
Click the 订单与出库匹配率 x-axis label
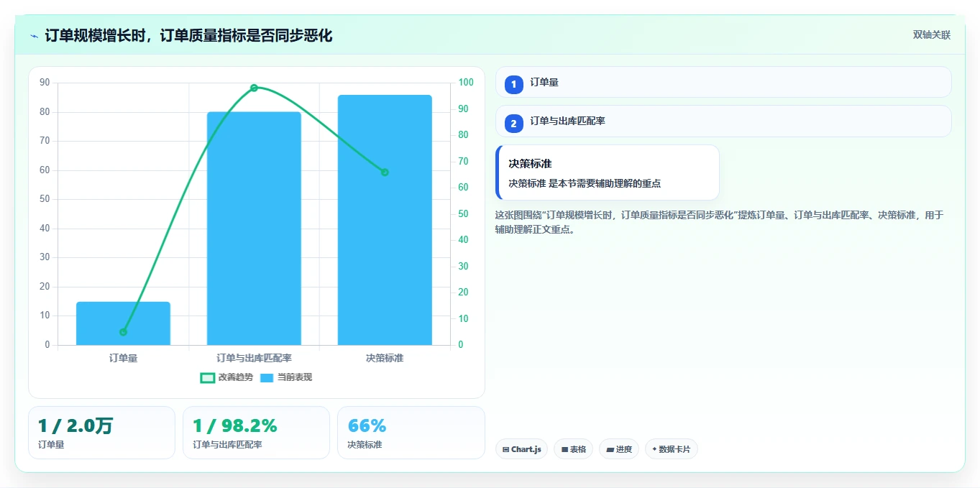point(254,358)
